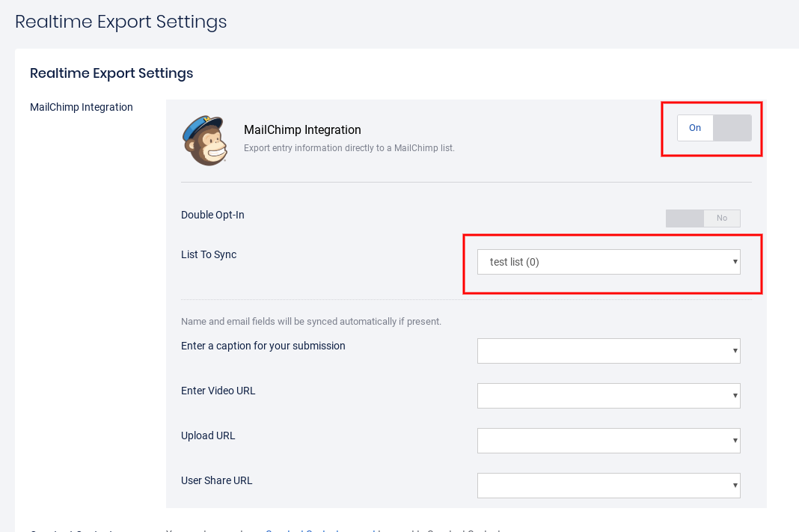
Task: Toggle the MailChimp Integration On switch
Action: coord(714,128)
